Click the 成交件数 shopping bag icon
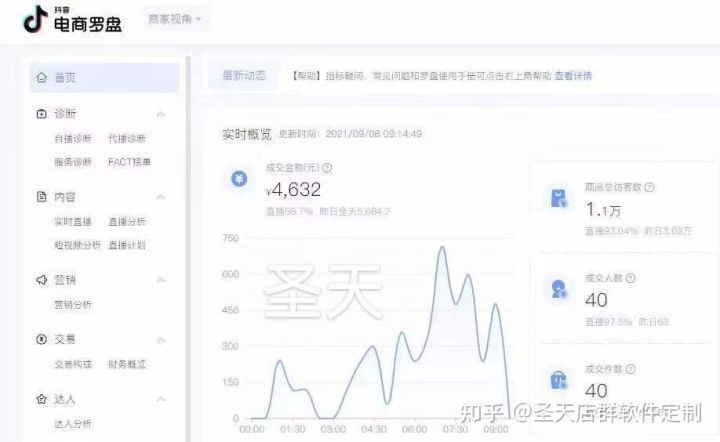 pos(559,380)
